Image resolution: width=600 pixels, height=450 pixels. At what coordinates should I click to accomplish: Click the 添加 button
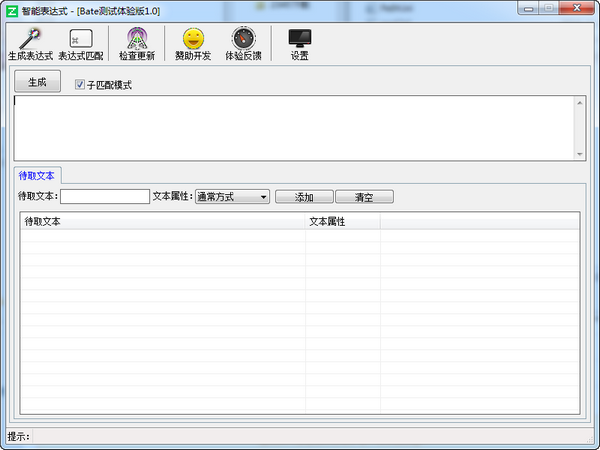304,197
